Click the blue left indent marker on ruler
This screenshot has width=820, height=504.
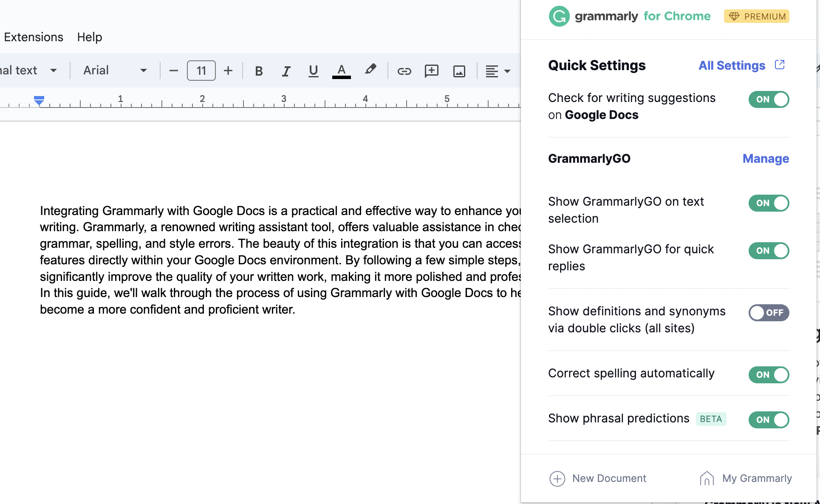tap(39, 101)
